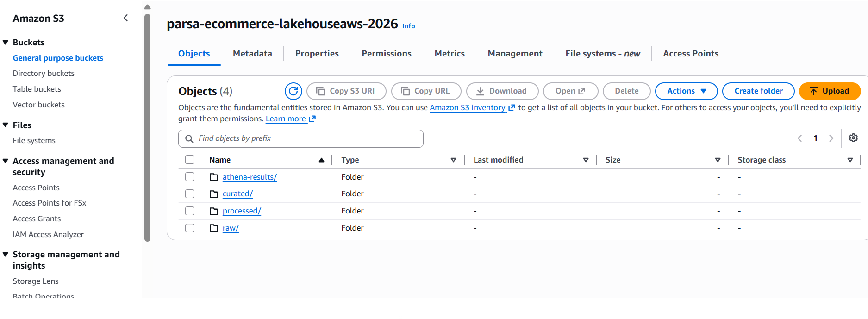
Task: Collapse Access management and security section
Action: pyautogui.click(x=6, y=161)
